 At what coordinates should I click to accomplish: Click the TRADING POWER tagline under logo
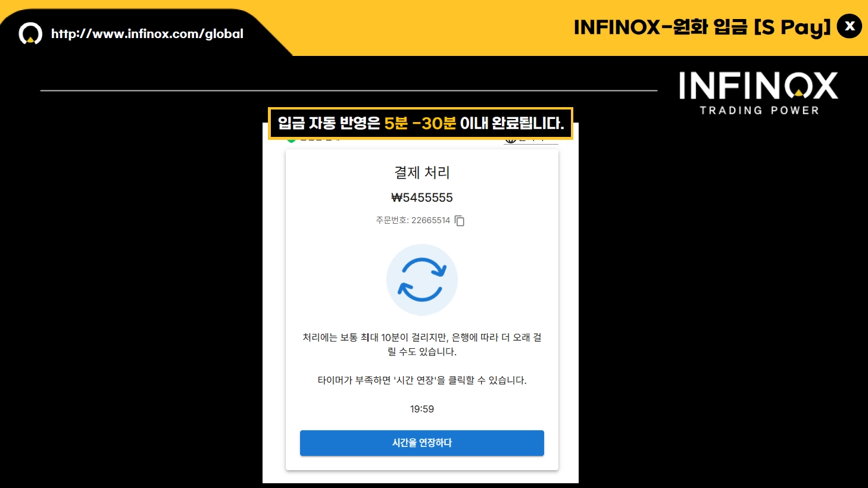(x=760, y=110)
